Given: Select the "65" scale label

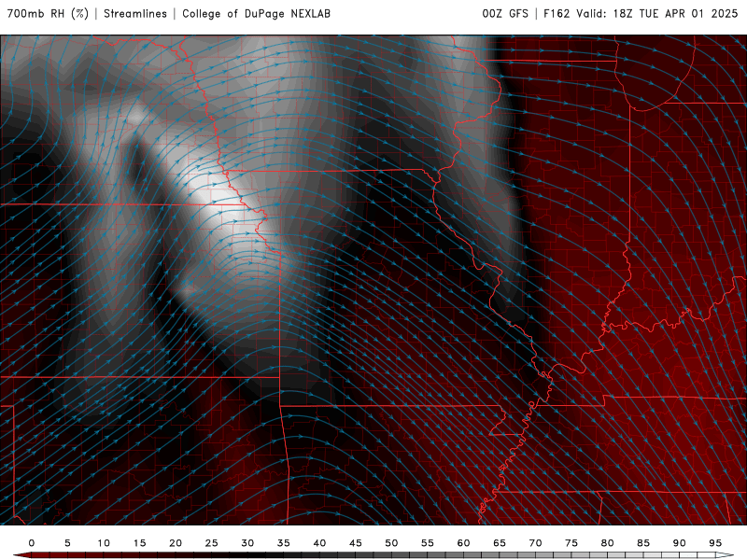Looking at the screenshot, I should pyautogui.click(x=500, y=543).
